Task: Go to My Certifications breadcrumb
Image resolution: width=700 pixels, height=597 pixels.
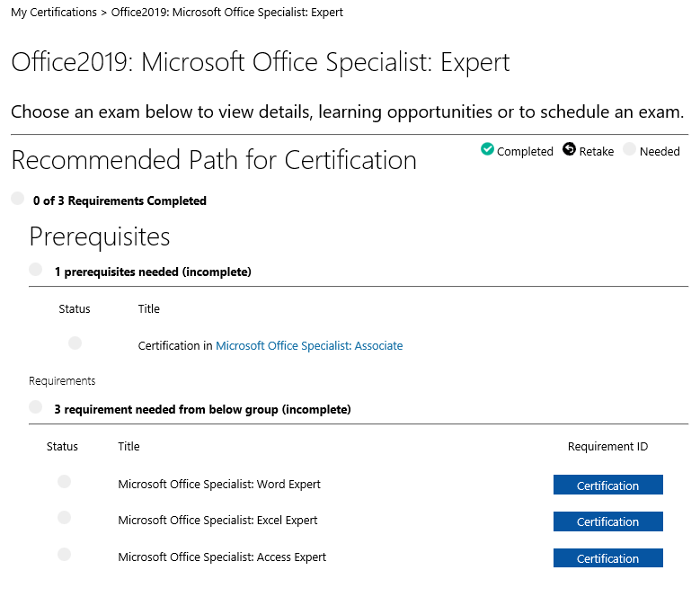Action: [53, 13]
